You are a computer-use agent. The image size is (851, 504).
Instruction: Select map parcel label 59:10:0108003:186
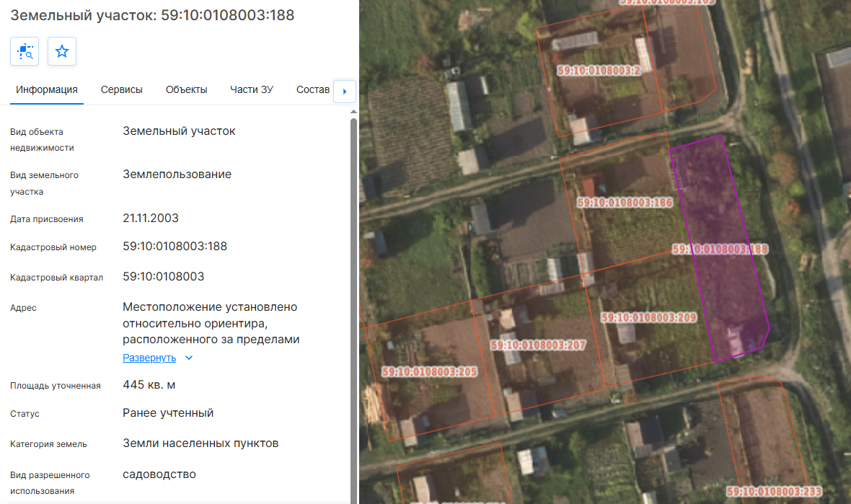625,203
